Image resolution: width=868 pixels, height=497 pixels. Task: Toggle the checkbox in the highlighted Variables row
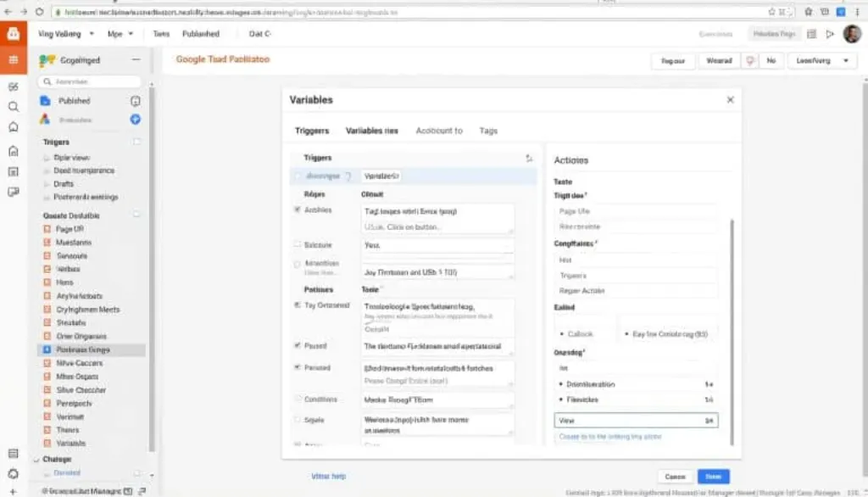click(x=298, y=176)
